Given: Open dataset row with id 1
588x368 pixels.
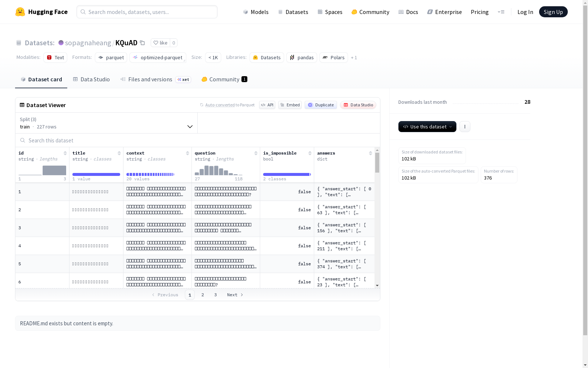Looking at the screenshot, I should coord(195,192).
